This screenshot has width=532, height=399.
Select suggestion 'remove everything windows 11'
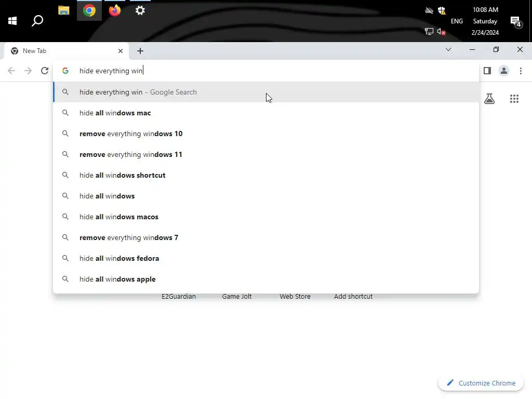(x=266, y=154)
